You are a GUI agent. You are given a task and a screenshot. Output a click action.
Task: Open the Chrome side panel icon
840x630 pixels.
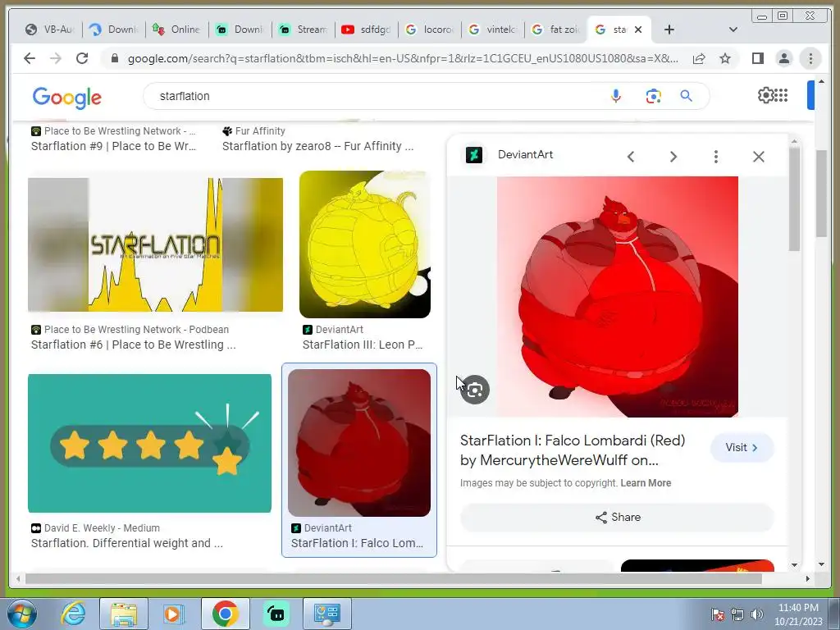point(757,58)
